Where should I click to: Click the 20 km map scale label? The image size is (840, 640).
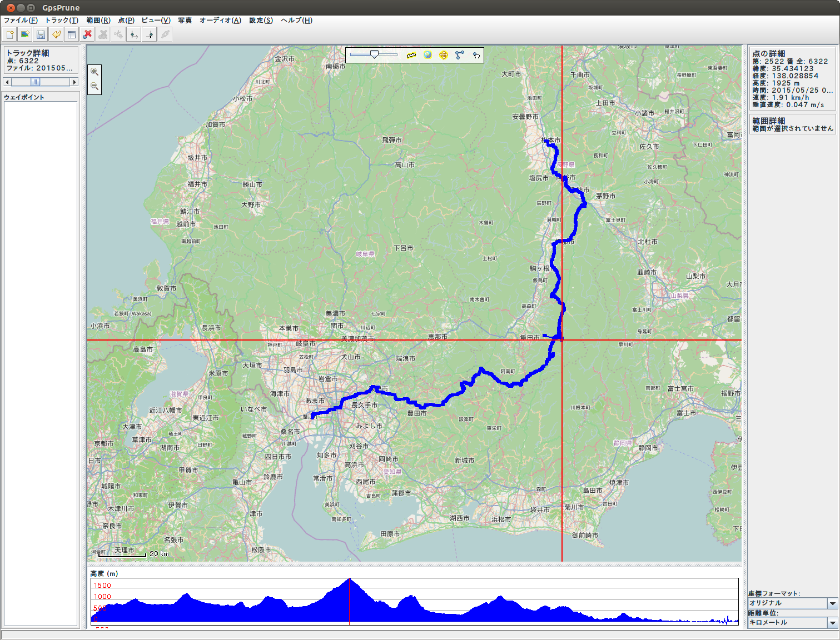pyautogui.click(x=159, y=554)
